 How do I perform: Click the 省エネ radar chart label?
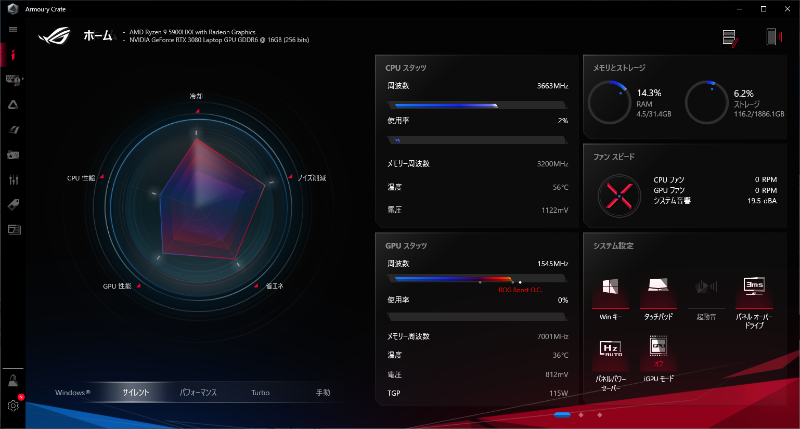(274, 286)
